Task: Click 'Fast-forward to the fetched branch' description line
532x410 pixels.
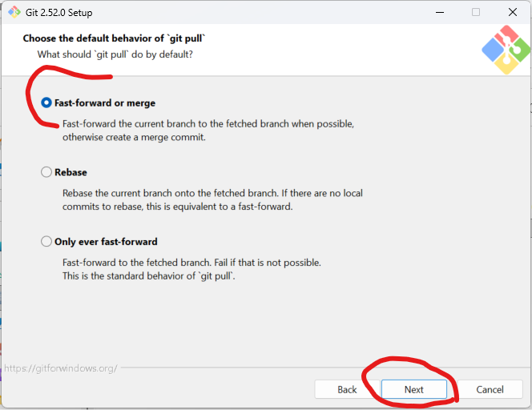Action: [191, 263]
